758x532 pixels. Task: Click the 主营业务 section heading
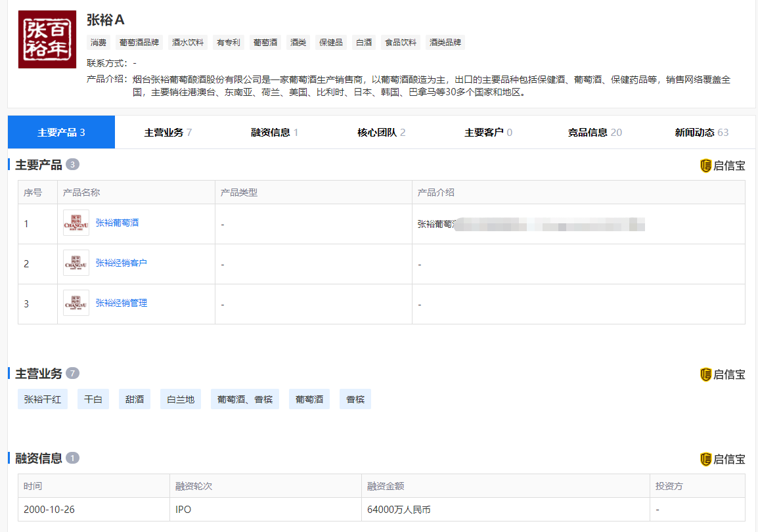point(39,374)
